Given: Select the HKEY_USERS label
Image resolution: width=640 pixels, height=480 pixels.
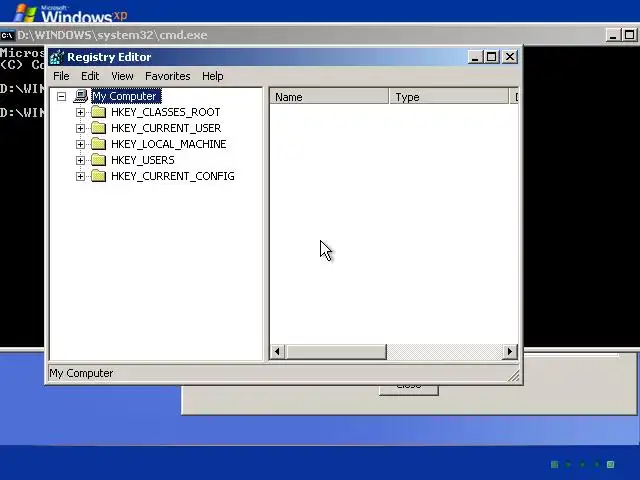Looking at the screenshot, I should pos(142,160).
